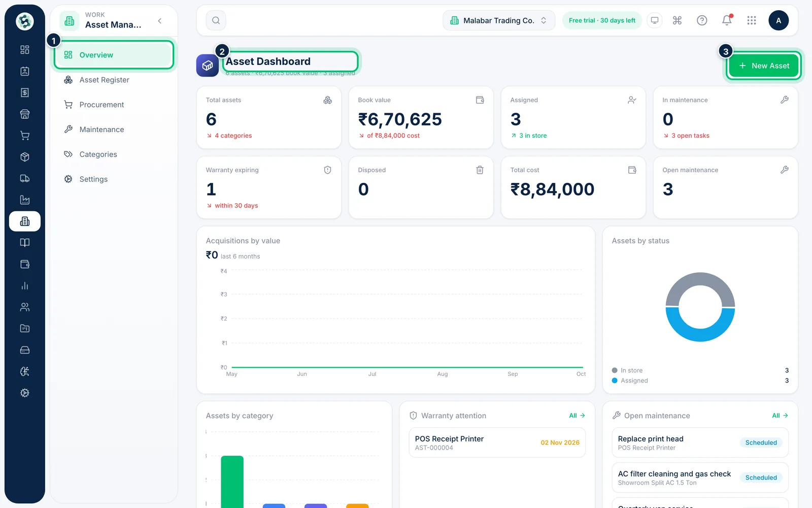The height and width of the screenshot is (508, 812).
Task: Open the user avatar 'A' menu
Action: point(779,20)
